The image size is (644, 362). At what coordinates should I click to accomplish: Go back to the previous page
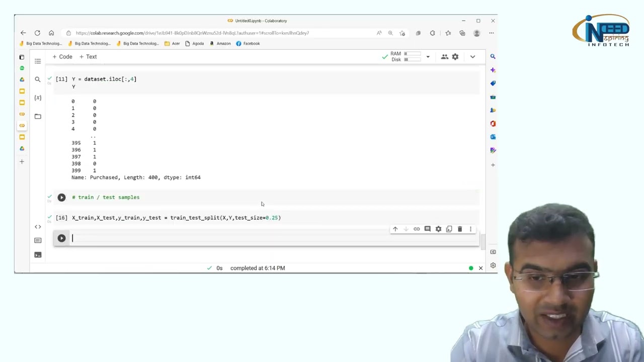[x=23, y=33]
